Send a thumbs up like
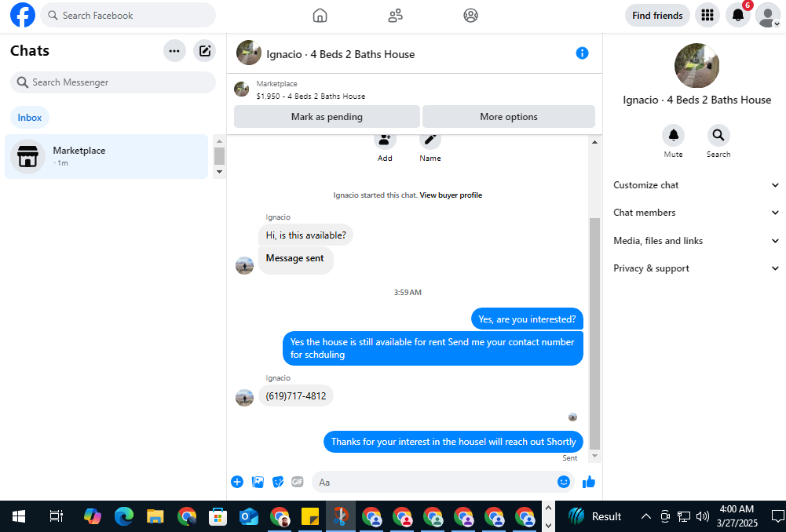The width and height of the screenshot is (786, 532). pos(589,482)
